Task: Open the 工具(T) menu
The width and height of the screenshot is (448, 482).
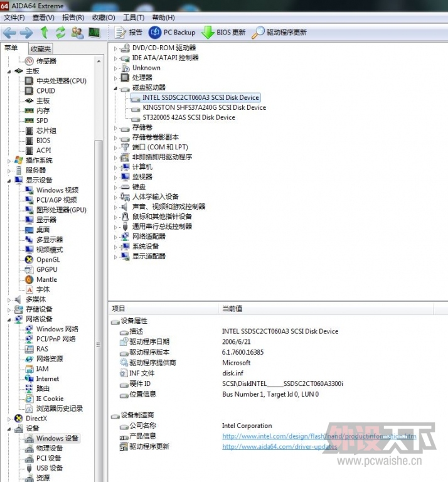Action: pos(134,18)
